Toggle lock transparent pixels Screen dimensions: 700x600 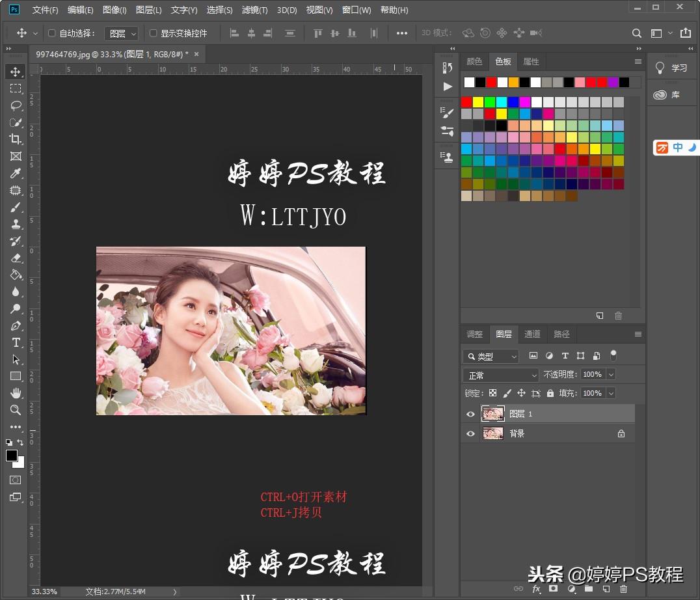pyautogui.click(x=493, y=393)
